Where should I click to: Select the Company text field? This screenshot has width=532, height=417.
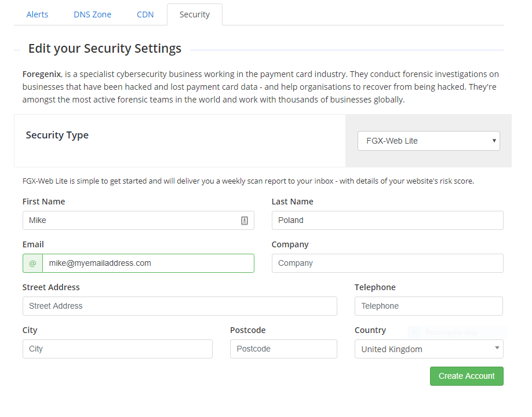point(387,263)
